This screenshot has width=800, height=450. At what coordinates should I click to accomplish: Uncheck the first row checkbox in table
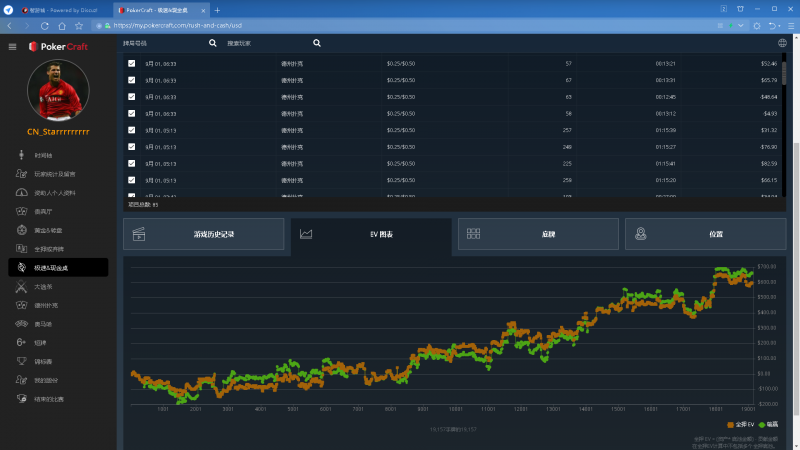pyautogui.click(x=131, y=63)
